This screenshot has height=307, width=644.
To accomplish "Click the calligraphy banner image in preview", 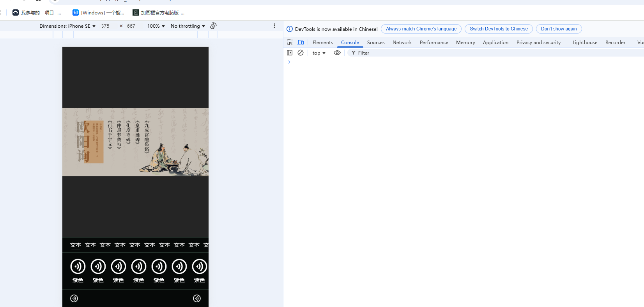I will tap(135, 142).
